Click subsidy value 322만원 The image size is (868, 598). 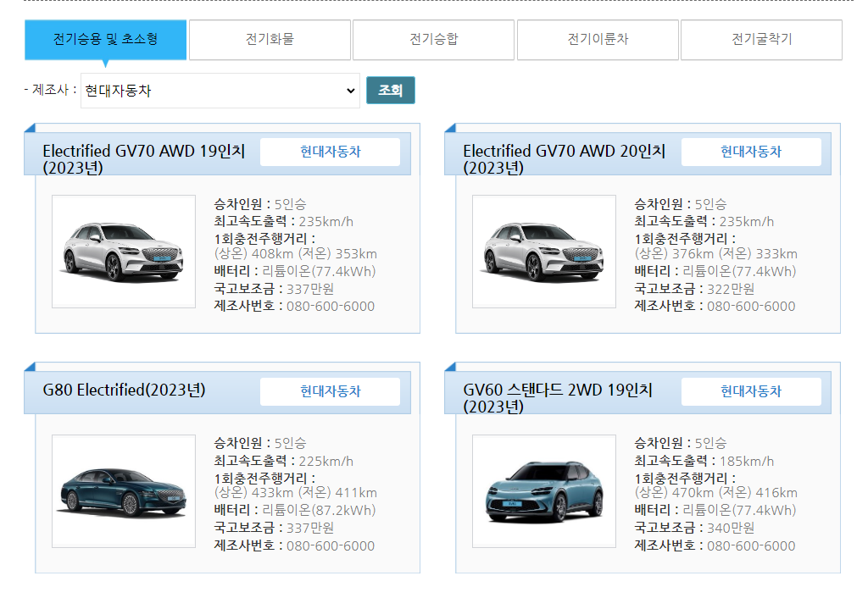tap(731, 289)
